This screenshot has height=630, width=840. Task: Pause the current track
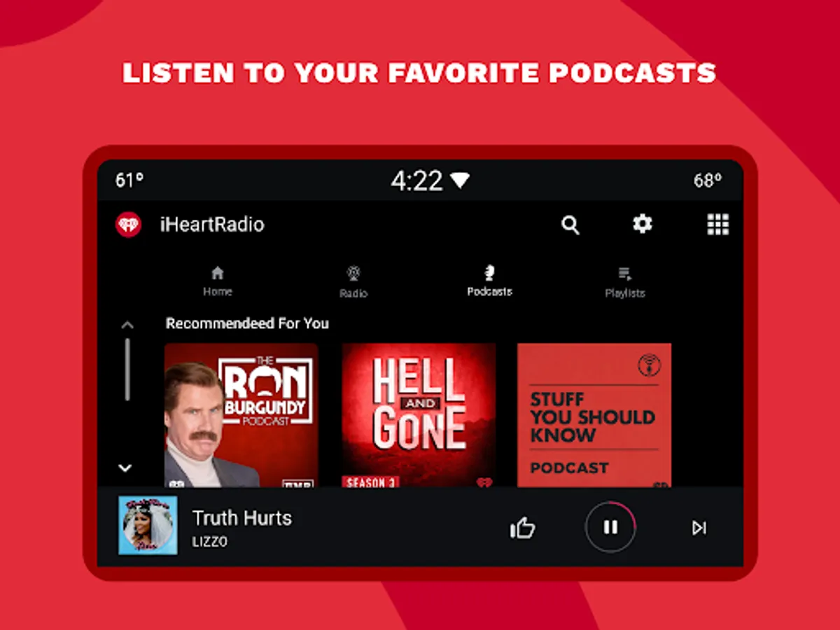[x=610, y=526]
